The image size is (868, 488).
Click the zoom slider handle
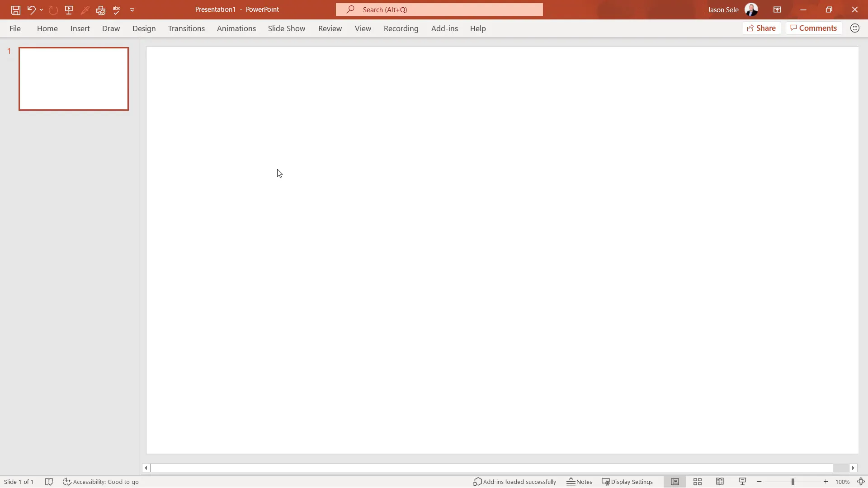[793, 482]
